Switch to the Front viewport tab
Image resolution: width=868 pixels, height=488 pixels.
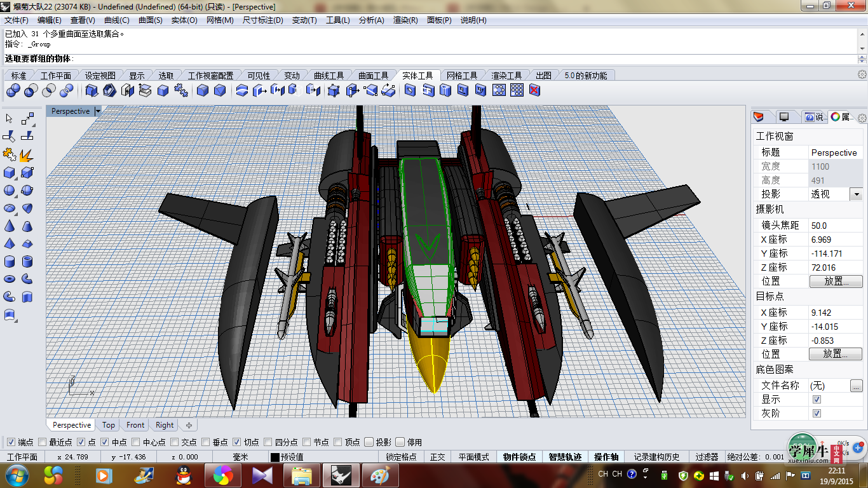[135, 425]
